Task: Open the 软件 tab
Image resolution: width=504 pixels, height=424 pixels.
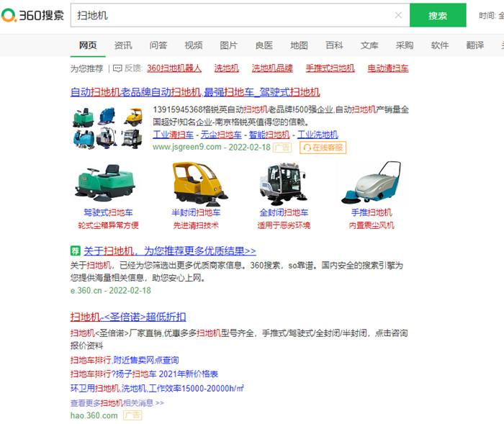Action: (440, 45)
